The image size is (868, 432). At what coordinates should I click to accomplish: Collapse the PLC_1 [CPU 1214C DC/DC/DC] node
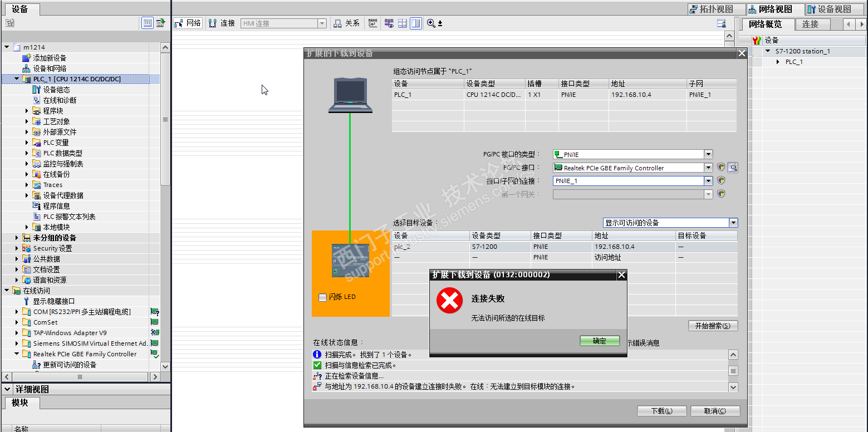17,79
